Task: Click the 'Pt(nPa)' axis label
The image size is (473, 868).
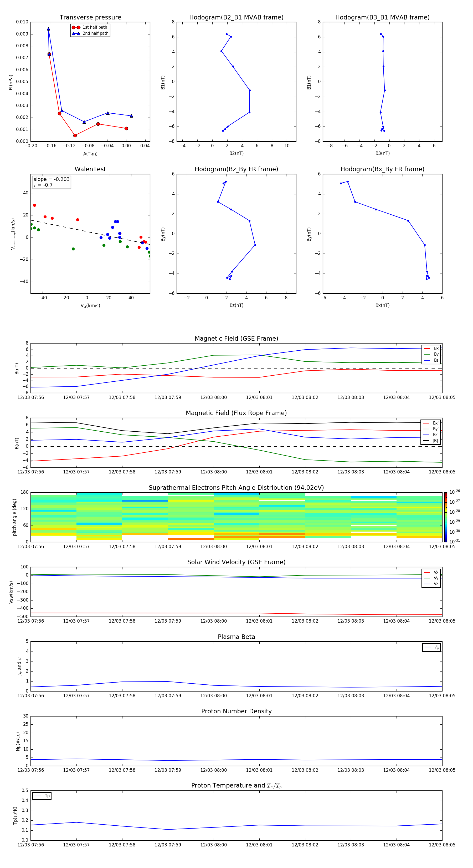Action: (x=11, y=82)
